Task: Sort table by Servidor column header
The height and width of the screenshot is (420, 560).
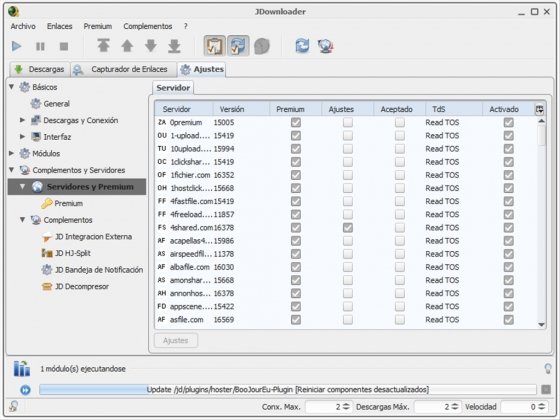Action: coord(184,109)
